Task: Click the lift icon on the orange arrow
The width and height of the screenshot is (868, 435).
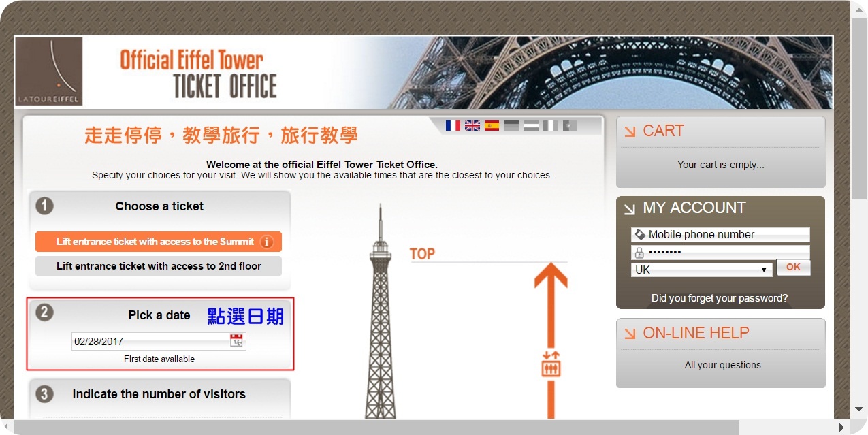Action: tap(551, 366)
